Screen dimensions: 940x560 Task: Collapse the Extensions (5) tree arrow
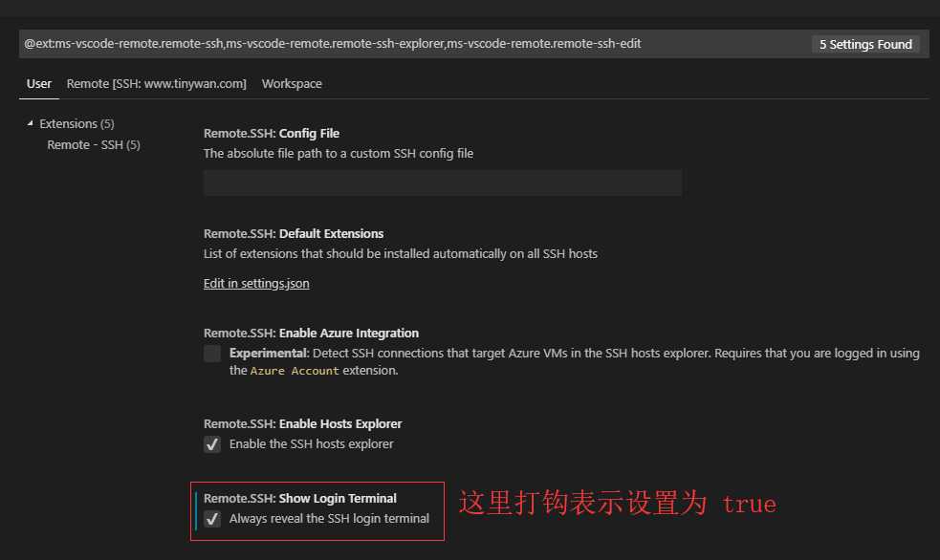coord(30,123)
